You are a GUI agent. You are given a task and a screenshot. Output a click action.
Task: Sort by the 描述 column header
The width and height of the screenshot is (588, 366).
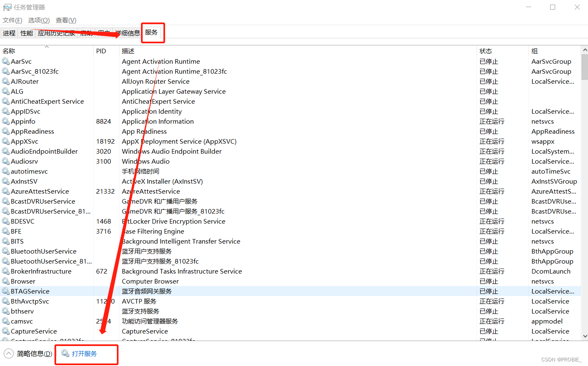[x=298, y=51]
